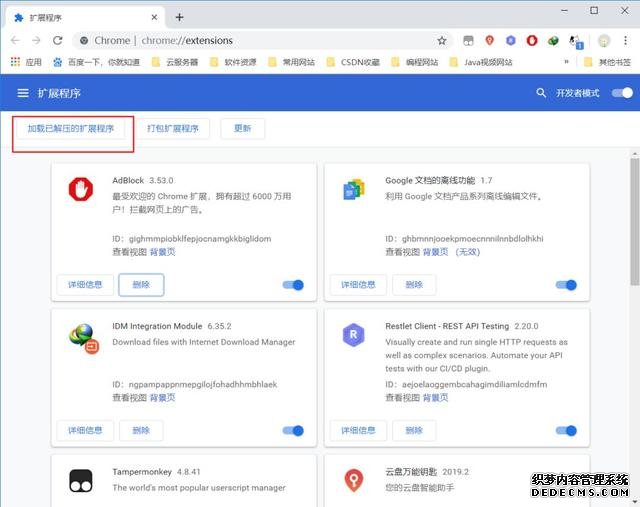The height and width of the screenshot is (507, 640).
Task: Open Chrome three-dot menu
Action: pos(625,40)
